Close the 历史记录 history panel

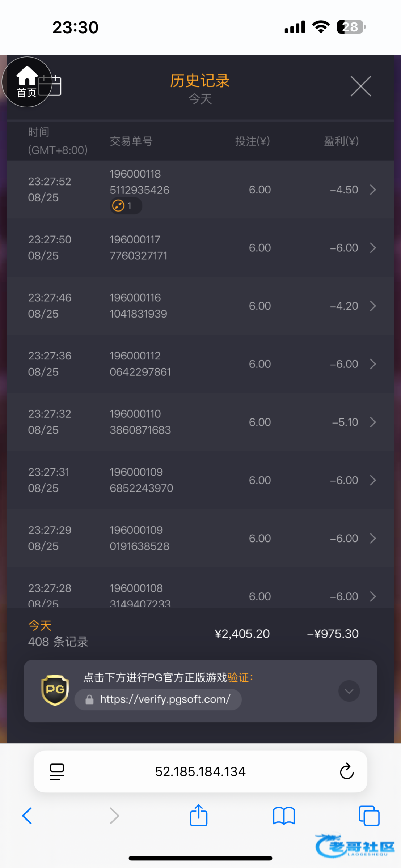pos(360,86)
